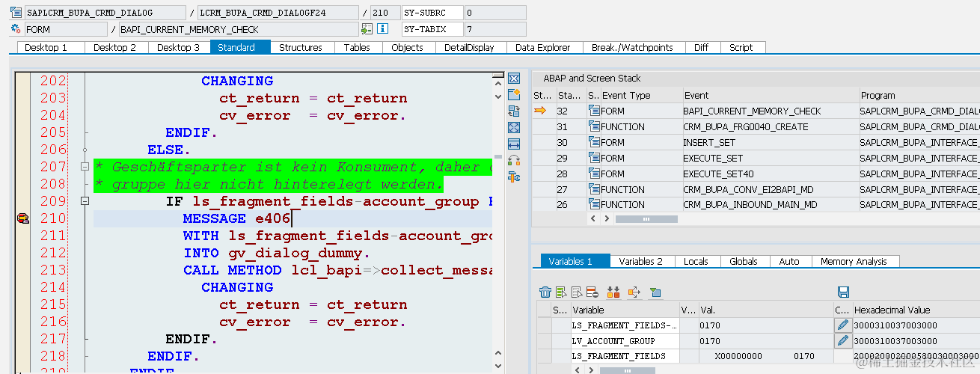Click the horizontal maximize tool icon
The width and height of the screenshot is (980, 374).
pos(514,144)
